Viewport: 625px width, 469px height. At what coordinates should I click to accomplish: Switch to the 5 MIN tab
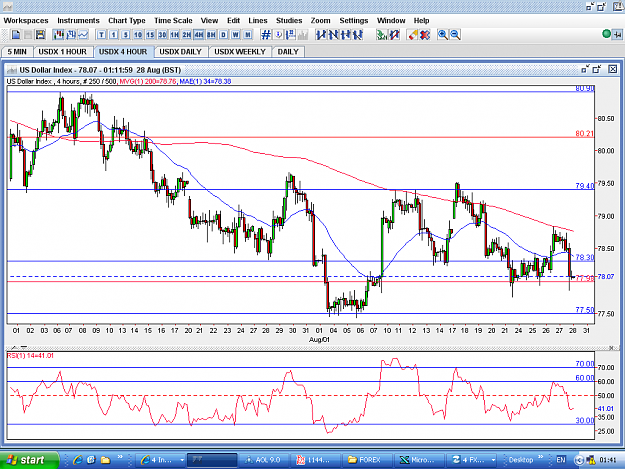pyautogui.click(x=17, y=52)
